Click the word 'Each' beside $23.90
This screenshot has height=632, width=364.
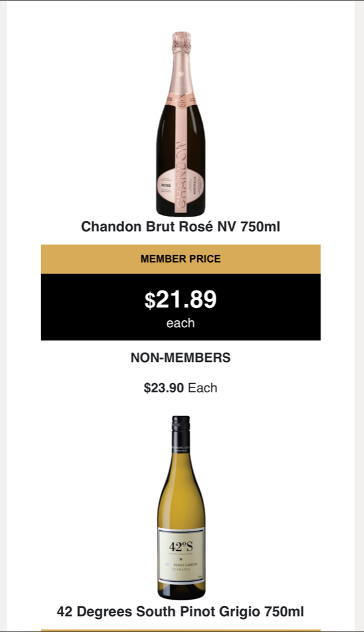[203, 388]
